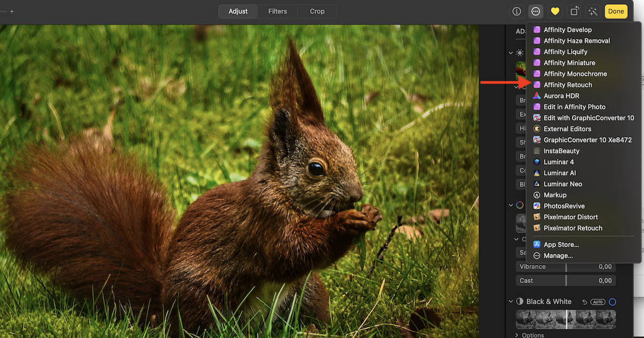Click the Black & White section title
Image resolution: width=644 pixels, height=338 pixels.
pos(548,302)
